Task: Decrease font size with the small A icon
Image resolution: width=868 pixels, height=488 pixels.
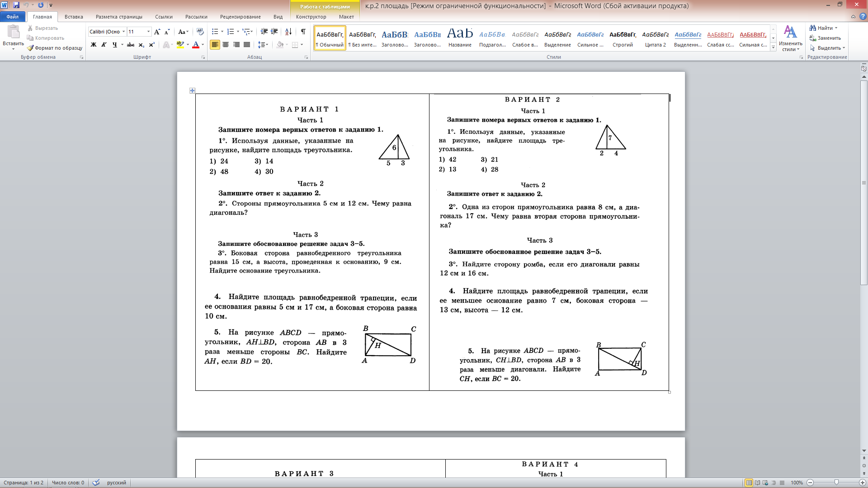Action: pyautogui.click(x=167, y=32)
